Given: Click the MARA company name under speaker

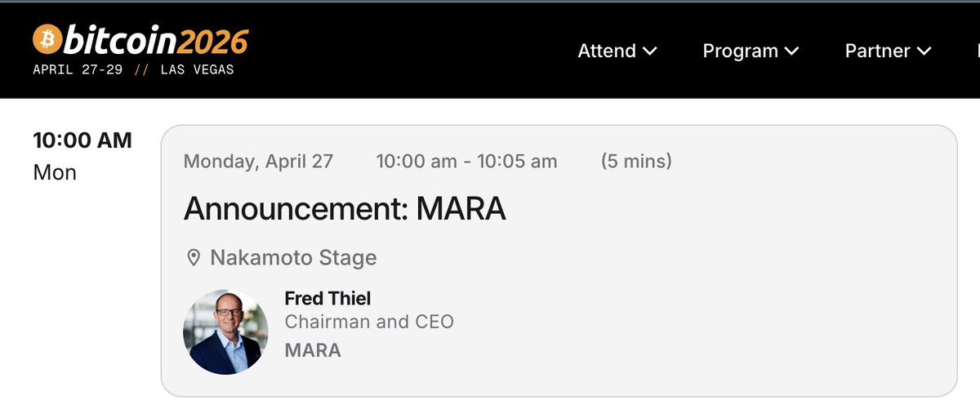Looking at the screenshot, I should click(x=313, y=350).
